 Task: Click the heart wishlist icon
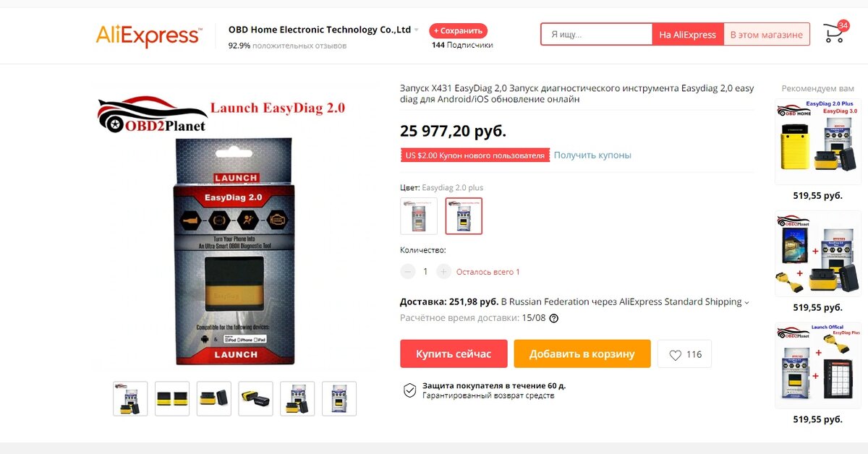[675, 355]
